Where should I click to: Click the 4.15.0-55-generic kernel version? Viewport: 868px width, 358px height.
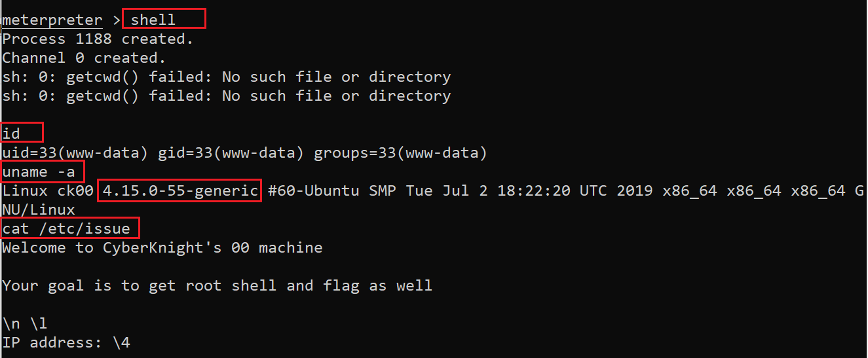pos(179,191)
